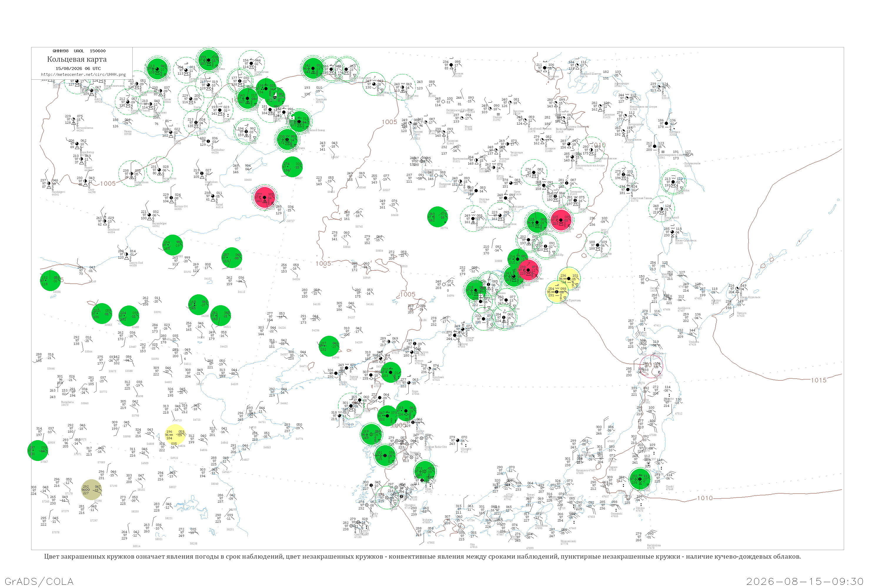Viewport: 882px width, 588px height.
Task: Select the header code "QHHH98 UAOL 150600"
Action: 79,51
